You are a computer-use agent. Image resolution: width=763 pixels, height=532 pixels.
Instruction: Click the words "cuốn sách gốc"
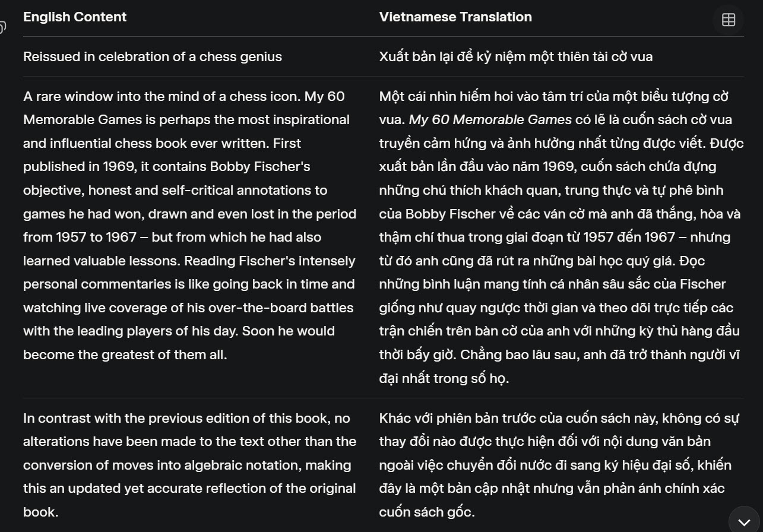(426, 512)
